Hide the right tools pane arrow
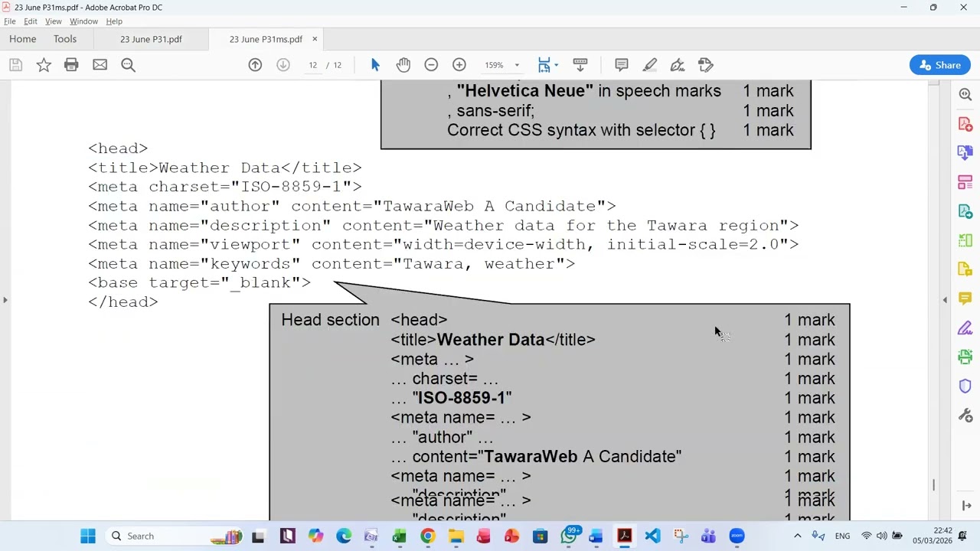 (x=945, y=300)
